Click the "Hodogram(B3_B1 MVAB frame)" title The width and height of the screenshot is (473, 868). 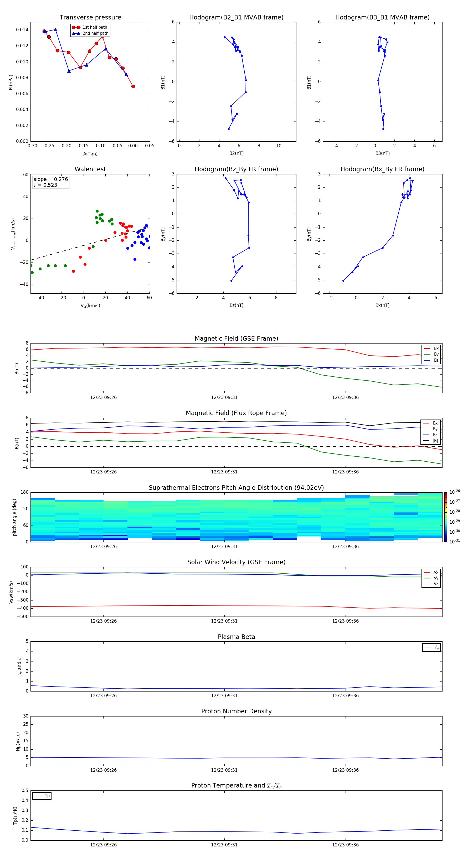coord(382,18)
